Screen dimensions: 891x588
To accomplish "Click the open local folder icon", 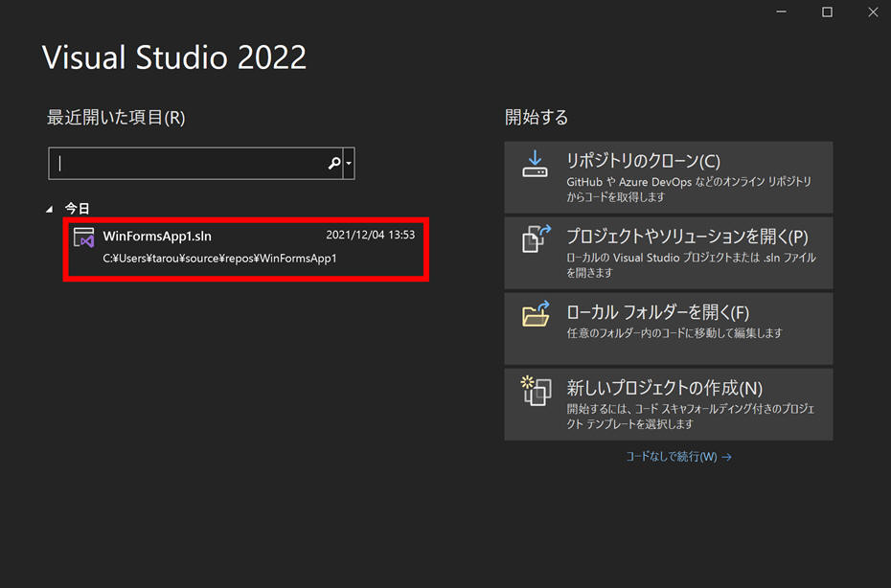I will point(536,313).
